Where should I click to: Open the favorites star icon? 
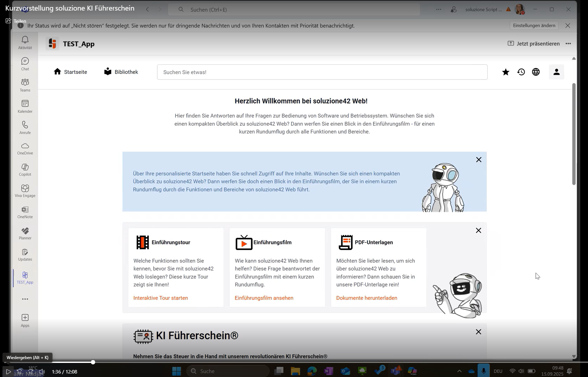tap(506, 72)
